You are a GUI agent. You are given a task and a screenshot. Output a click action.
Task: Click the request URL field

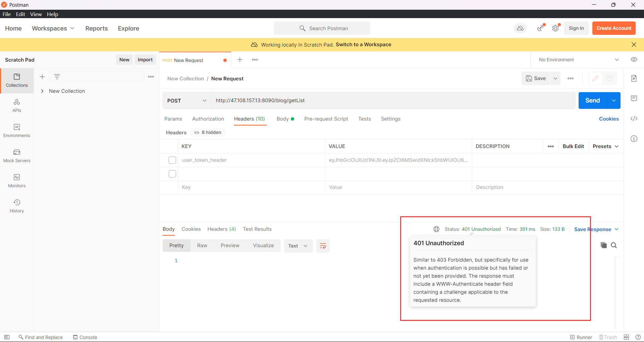point(393,101)
